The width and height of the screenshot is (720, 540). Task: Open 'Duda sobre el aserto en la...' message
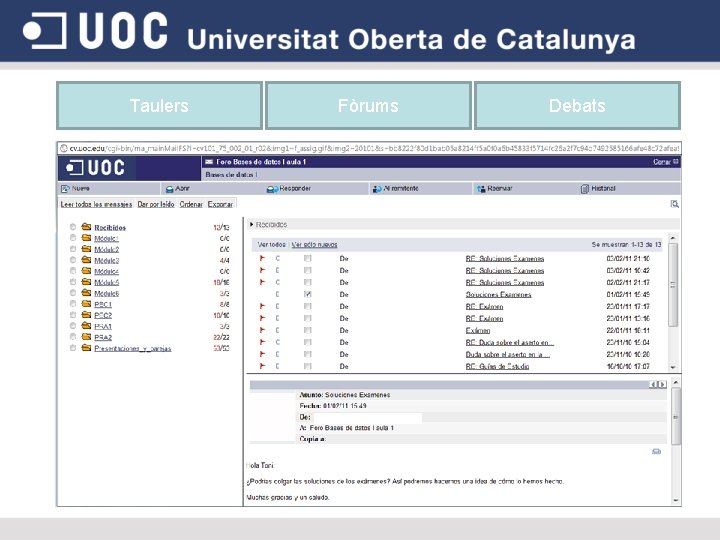(x=508, y=354)
